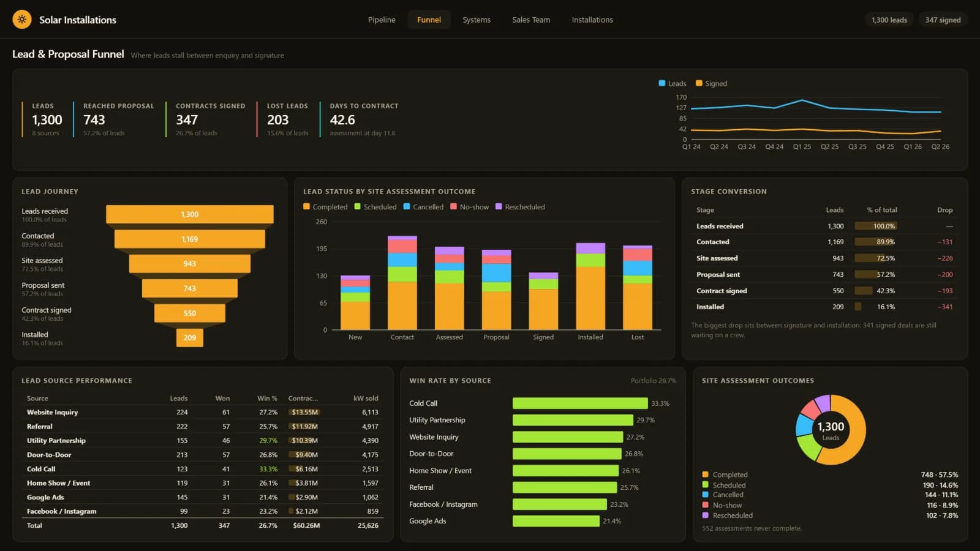Click the No-show outcome legend swatch
The height and width of the screenshot is (551, 980).
point(705,505)
